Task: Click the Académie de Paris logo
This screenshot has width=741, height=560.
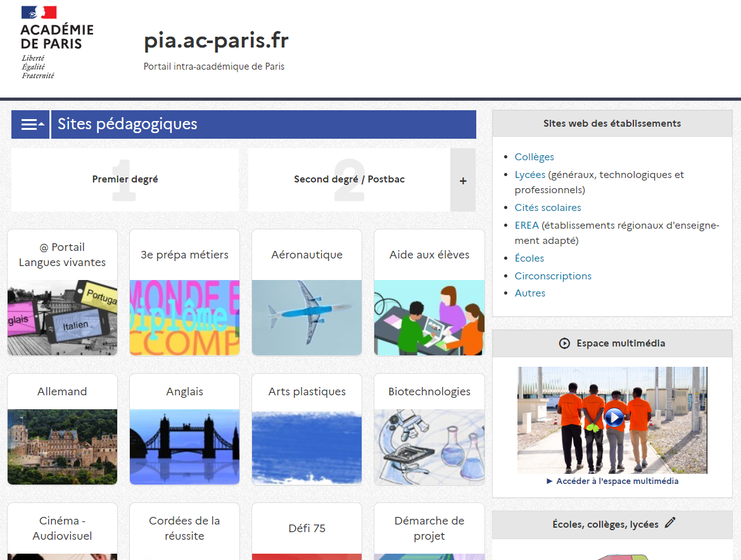Action: (57, 42)
